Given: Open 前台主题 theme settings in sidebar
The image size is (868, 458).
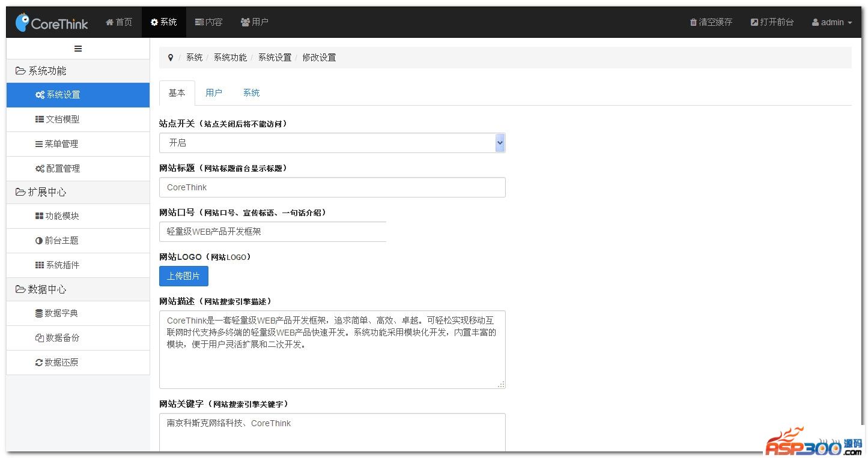Looking at the screenshot, I should 57,241.
